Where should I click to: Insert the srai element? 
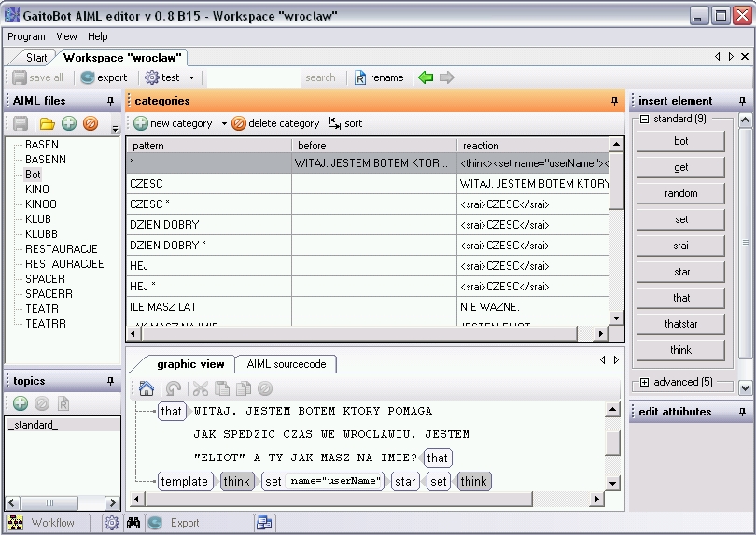coord(680,246)
